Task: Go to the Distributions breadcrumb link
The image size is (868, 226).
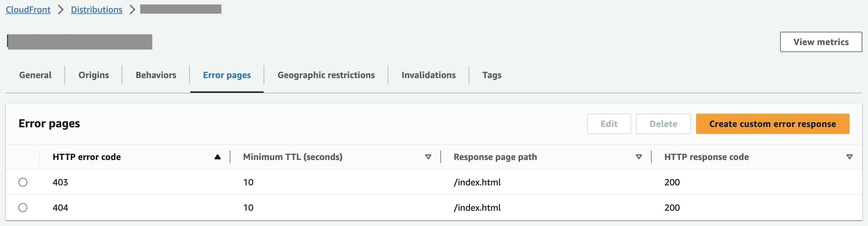Action: (x=96, y=10)
